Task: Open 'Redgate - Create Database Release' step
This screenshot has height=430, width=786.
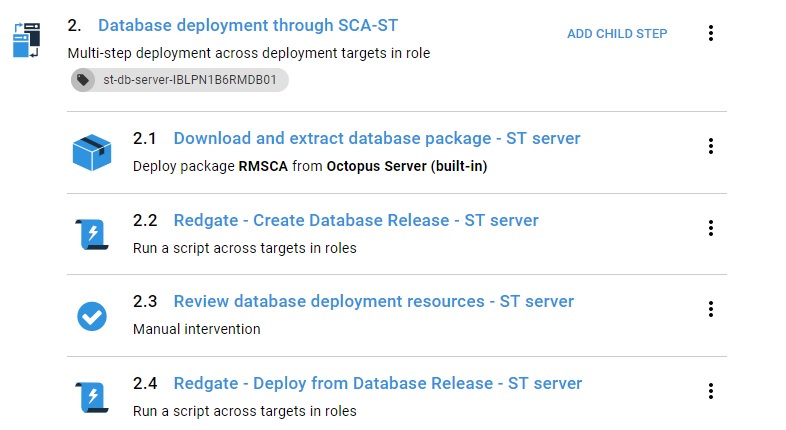Action: [356, 221]
